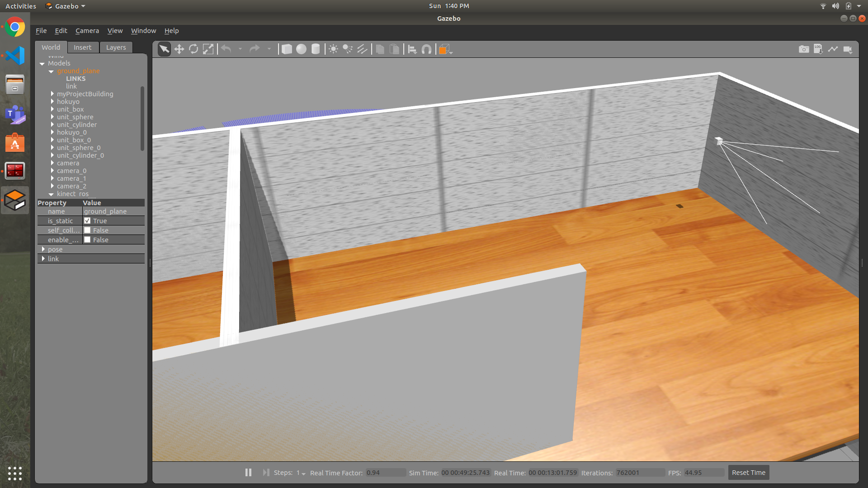Screen dimensions: 868x488
Task: Insert a sphere shape
Action: pyautogui.click(x=301, y=49)
